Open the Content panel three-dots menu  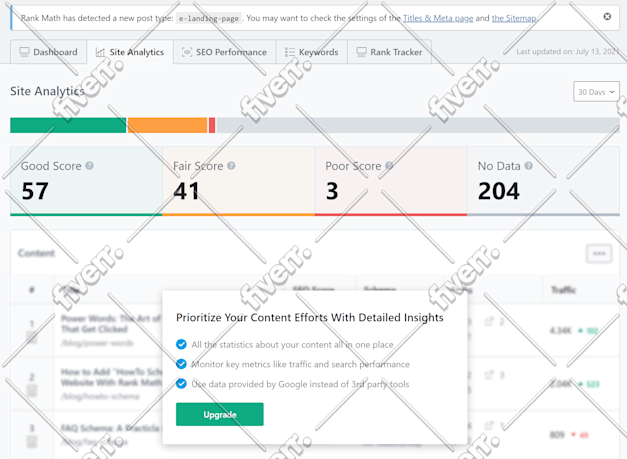click(x=599, y=253)
